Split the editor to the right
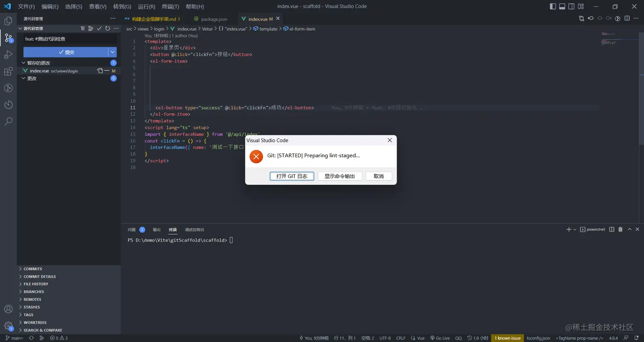This screenshot has width=644, height=342. 627,19
